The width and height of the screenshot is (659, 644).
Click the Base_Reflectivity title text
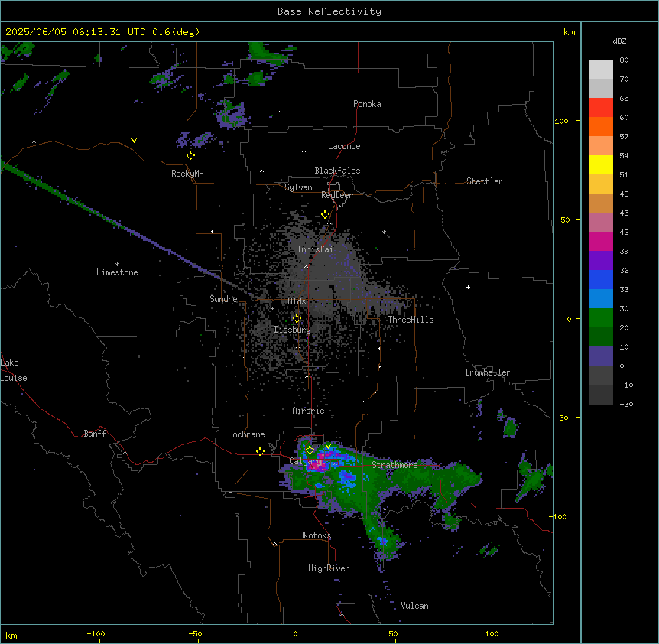coord(329,11)
